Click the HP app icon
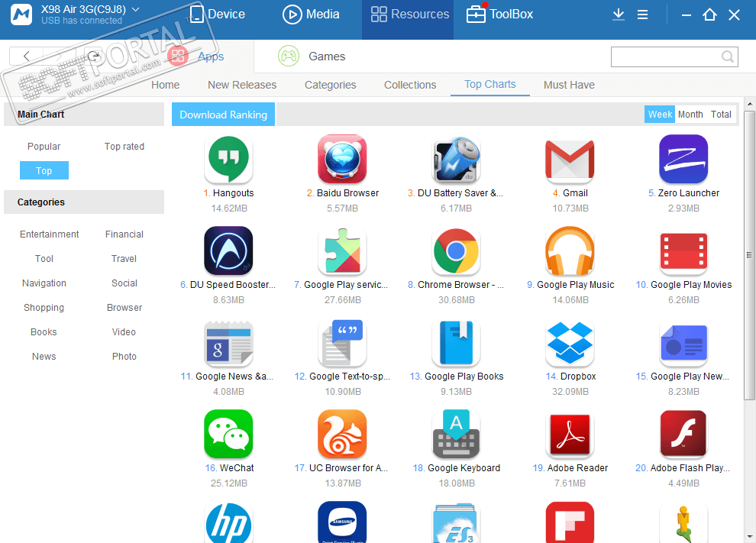The height and width of the screenshot is (543, 756). [228, 522]
